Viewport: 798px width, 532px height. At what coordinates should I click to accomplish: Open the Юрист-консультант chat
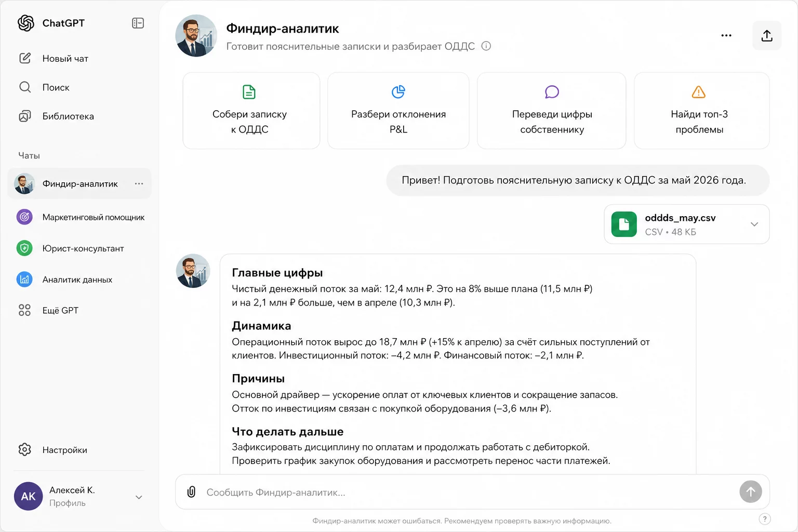79,248
